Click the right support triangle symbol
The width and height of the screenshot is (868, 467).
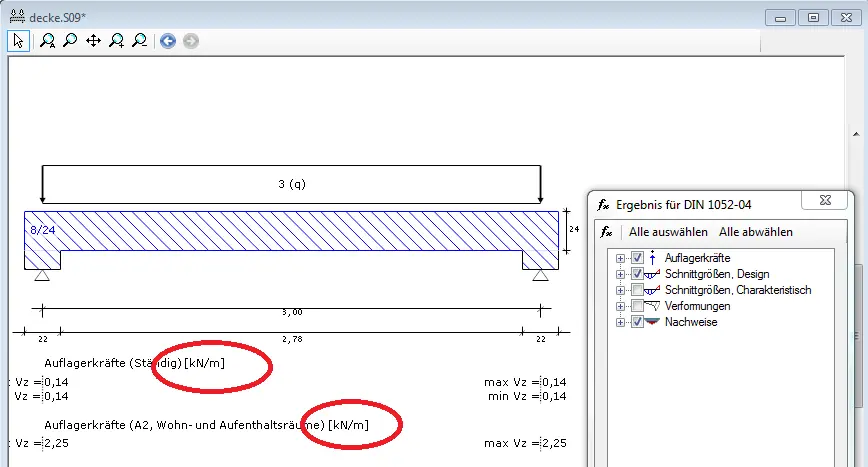point(540,275)
